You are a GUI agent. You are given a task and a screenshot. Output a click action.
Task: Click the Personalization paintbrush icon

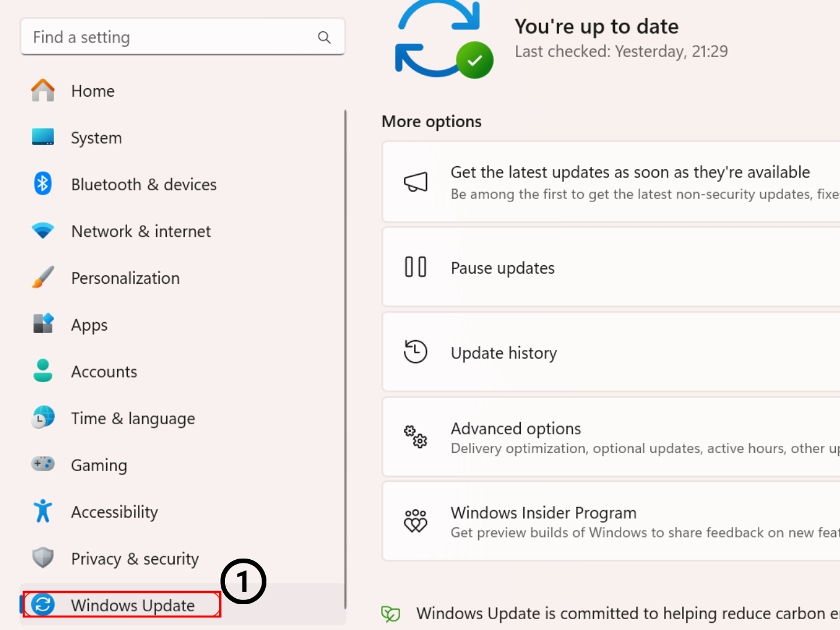[43, 277]
